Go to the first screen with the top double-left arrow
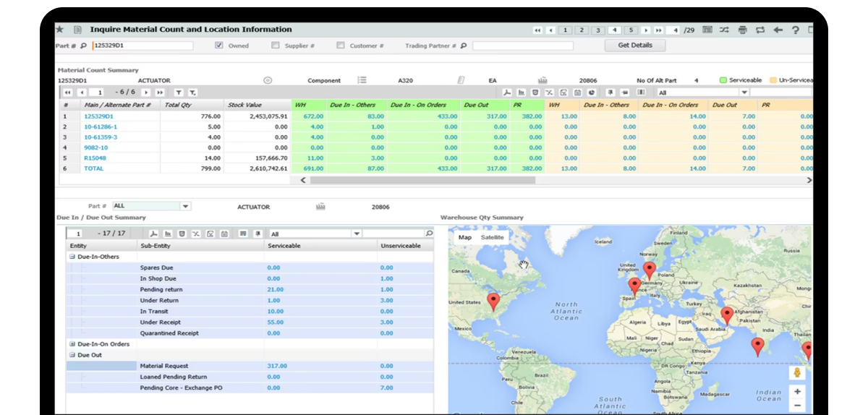 [537, 30]
